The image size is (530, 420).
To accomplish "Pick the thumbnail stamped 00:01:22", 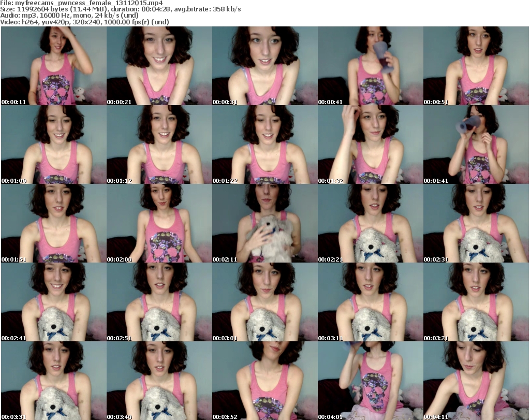I will click(264, 144).
